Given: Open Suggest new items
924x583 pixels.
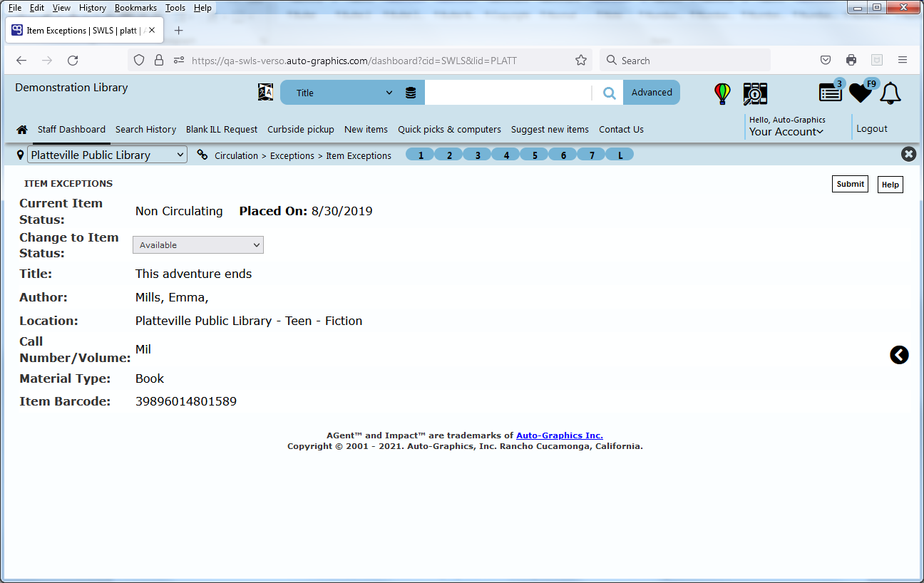Looking at the screenshot, I should coord(550,130).
